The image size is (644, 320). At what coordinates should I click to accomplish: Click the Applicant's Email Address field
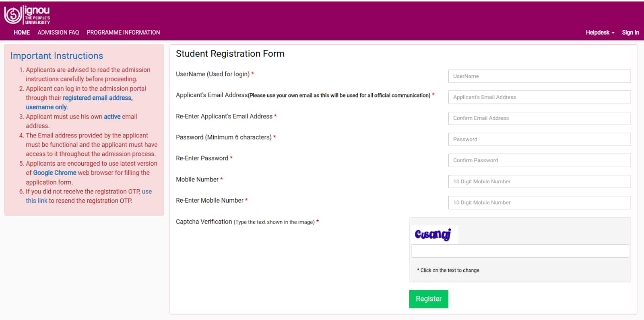pos(539,97)
